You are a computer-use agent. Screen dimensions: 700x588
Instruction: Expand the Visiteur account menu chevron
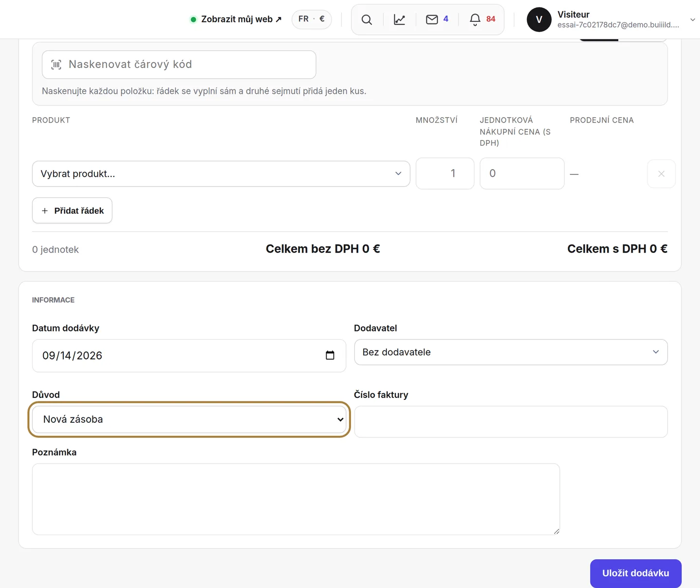click(692, 19)
